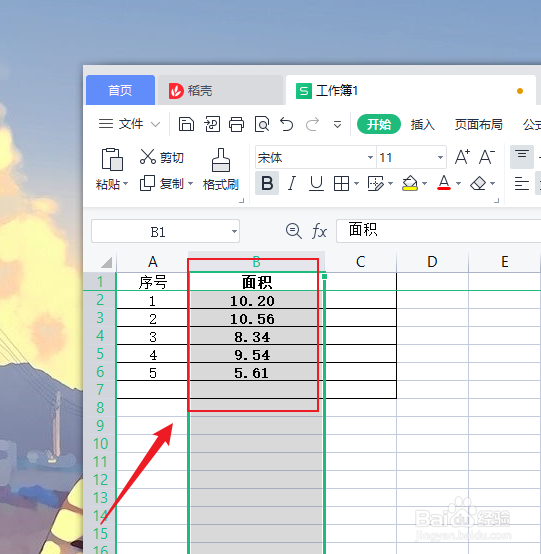The height and width of the screenshot is (554, 541).
Task: Toggle top vertical alignment icon
Action: pyautogui.click(x=522, y=157)
